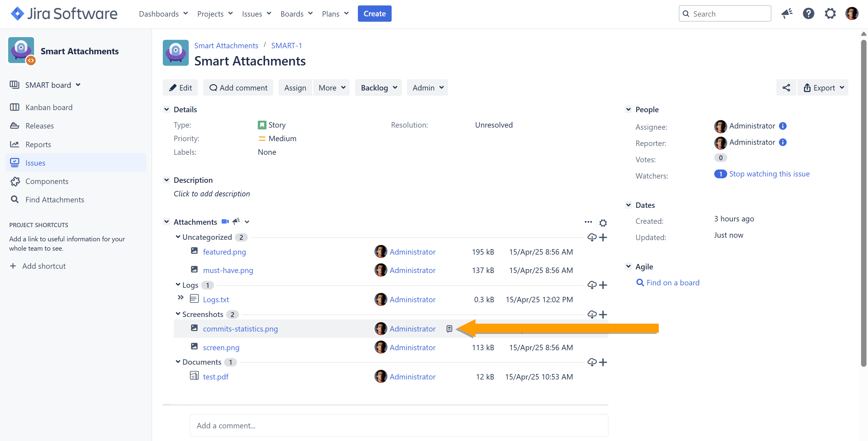Open the Plans menu
The image size is (868, 441).
[335, 14]
